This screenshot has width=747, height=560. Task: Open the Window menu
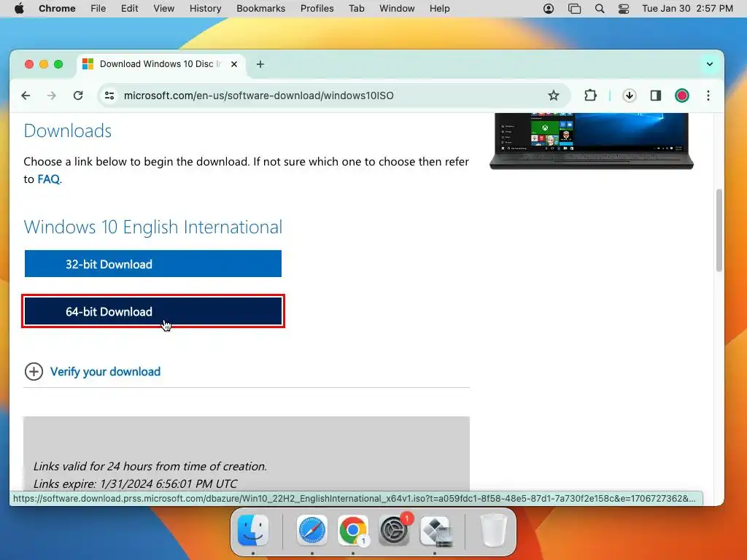coord(397,9)
